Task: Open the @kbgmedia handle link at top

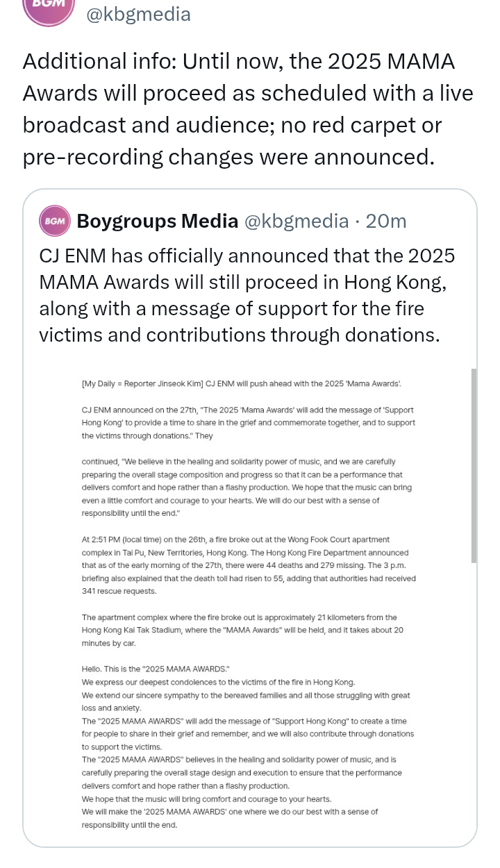Action: click(x=137, y=14)
